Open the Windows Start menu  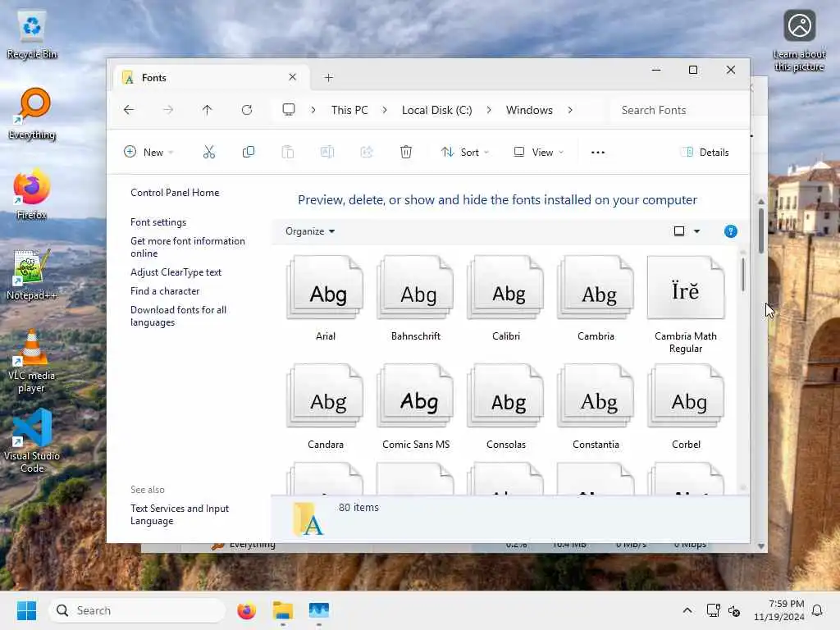pos(26,610)
